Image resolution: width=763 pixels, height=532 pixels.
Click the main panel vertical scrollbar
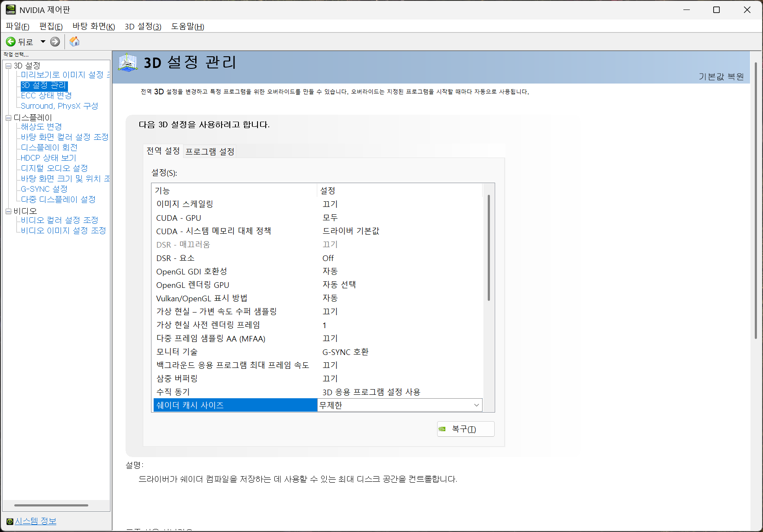(756, 200)
